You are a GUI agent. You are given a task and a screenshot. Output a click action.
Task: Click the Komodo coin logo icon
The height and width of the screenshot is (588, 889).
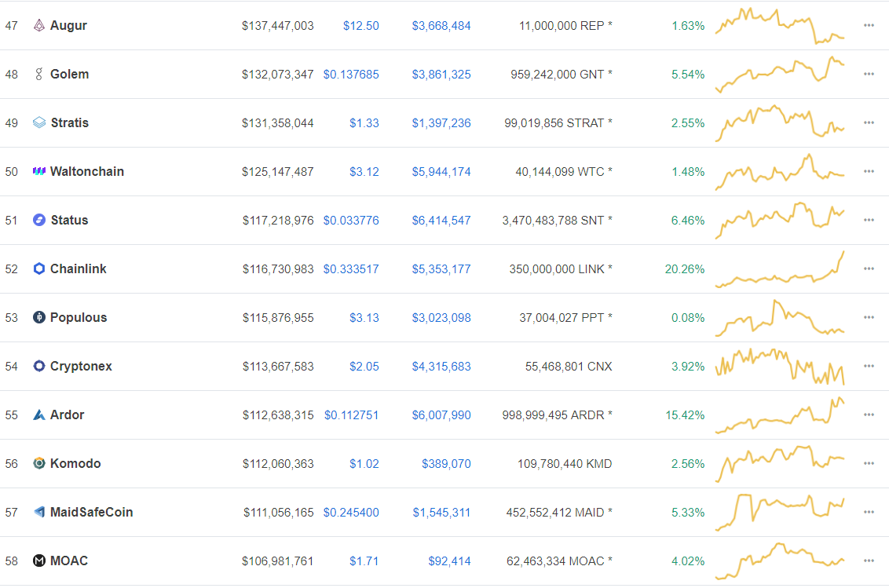pos(38,463)
